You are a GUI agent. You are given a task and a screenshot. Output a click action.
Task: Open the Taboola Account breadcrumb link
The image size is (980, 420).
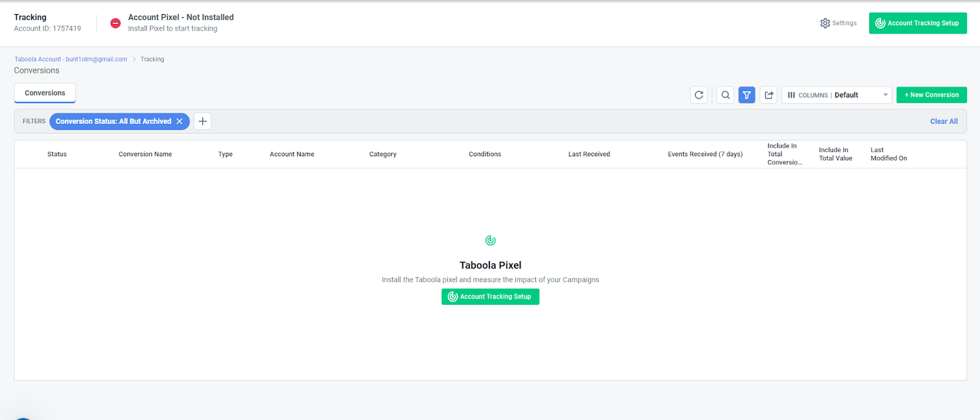(x=71, y=59)
